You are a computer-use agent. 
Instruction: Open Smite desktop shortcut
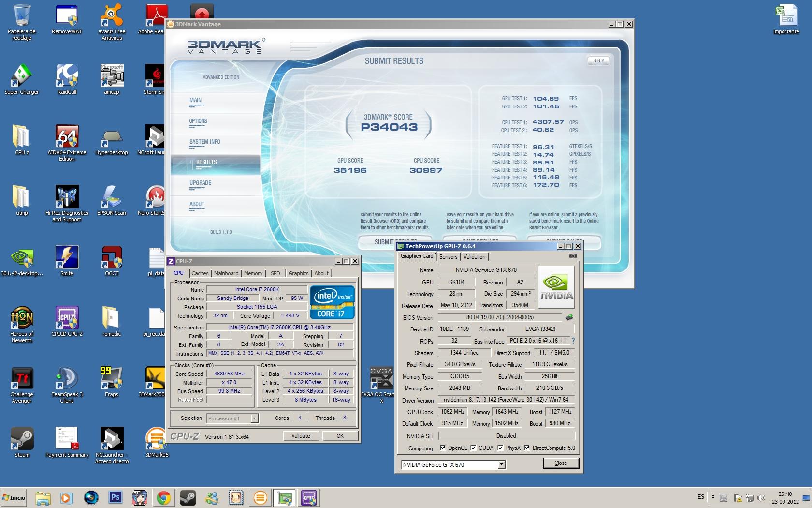pos(67,261)
